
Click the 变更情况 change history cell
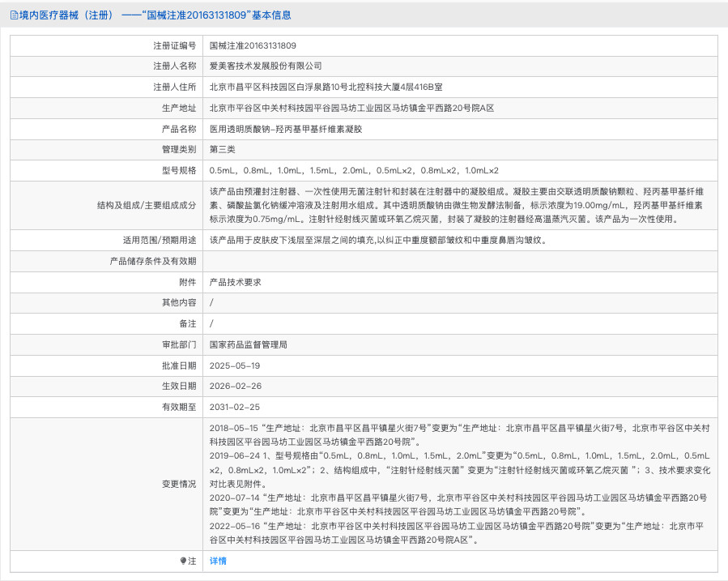[462, 483]
